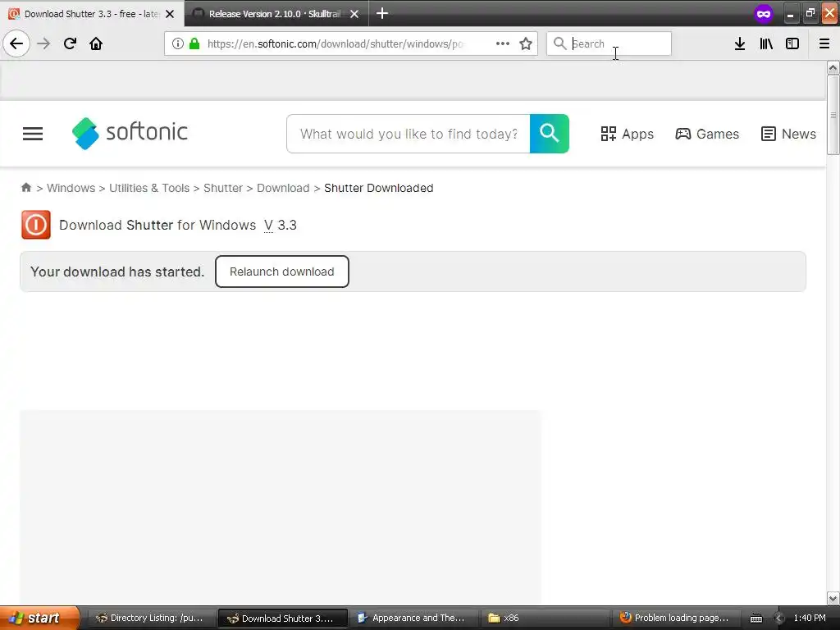
Task: Open the Library view icon
Action: click(x=766, y=43)
